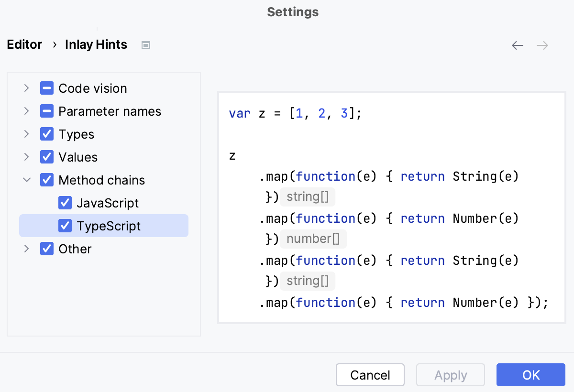The height and width of the screenshot is (392, 574).
Task: Select the TypeScript tree item
Action: (108, 226)
